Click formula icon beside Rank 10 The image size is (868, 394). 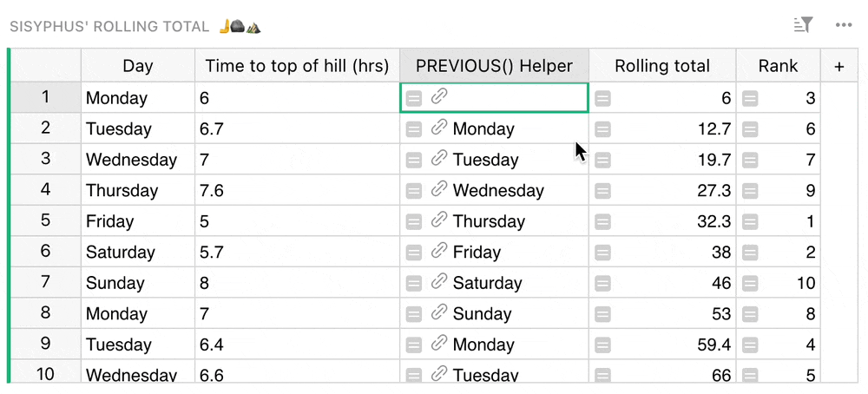point(750,283)
